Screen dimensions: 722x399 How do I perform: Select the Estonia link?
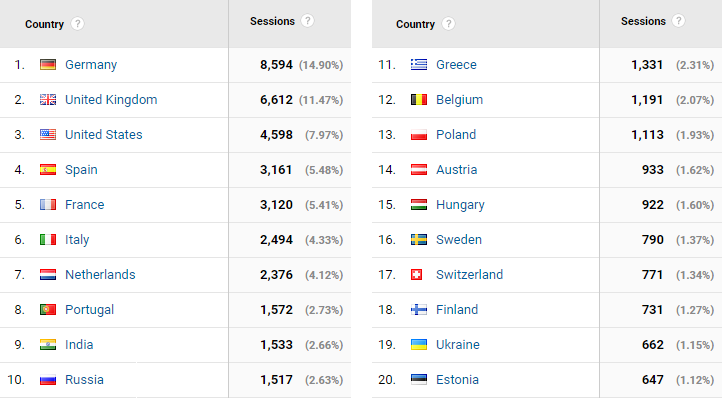[457, 380]
